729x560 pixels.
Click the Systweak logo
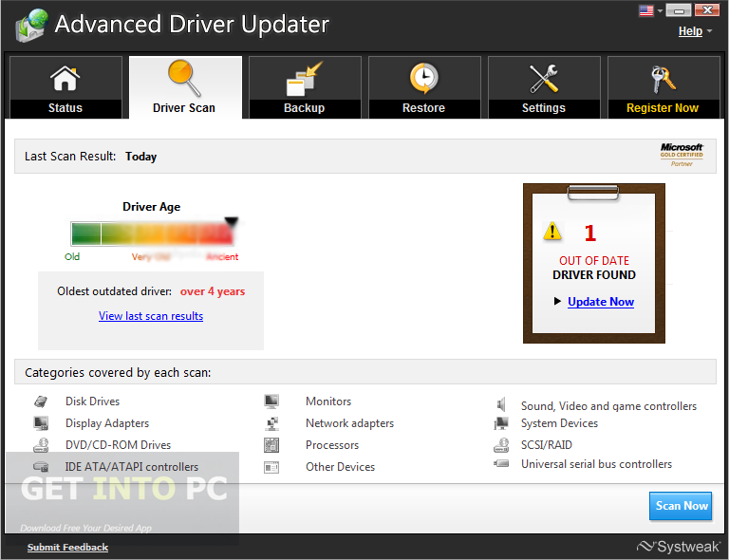pyautogui.click(x=679, y=547)
